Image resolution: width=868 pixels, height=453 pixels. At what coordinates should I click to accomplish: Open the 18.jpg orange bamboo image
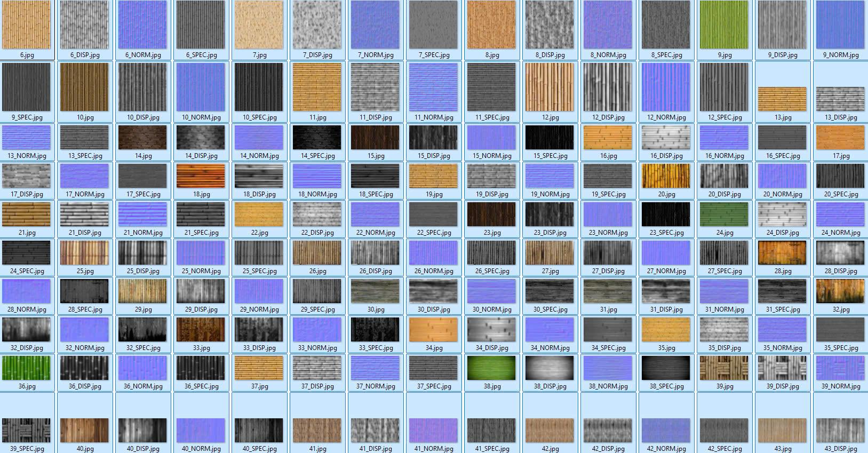201,176
